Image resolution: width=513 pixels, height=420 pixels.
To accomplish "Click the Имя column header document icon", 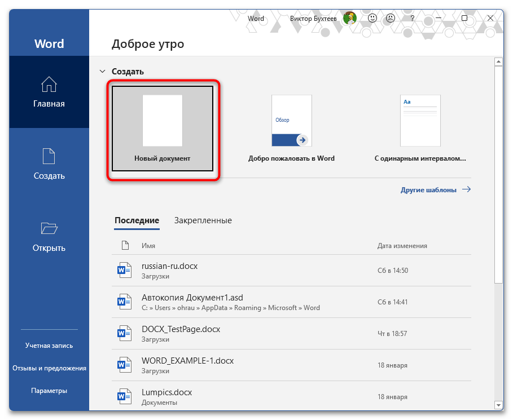I will tap(124, 245).
